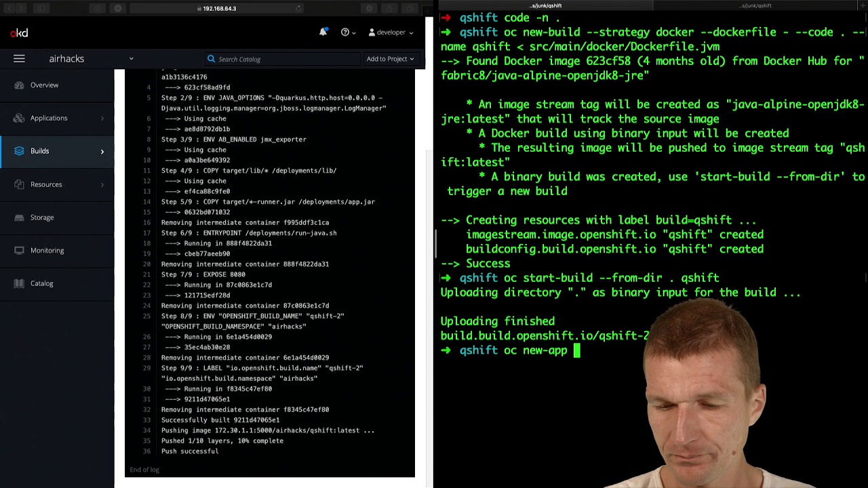Expand Resources submenu chevron

[102, 184]
